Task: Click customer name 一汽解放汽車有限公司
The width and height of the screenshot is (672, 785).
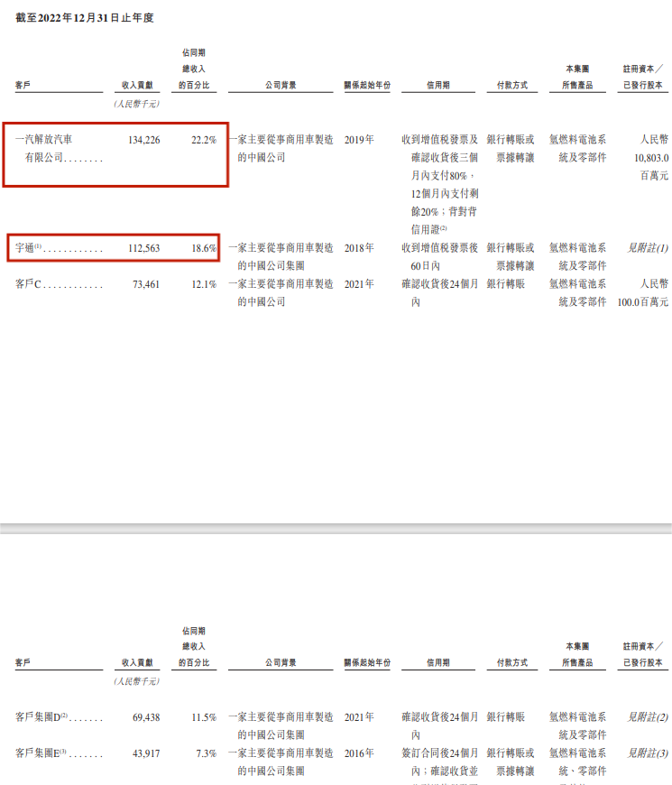Action: click(59, 149)
